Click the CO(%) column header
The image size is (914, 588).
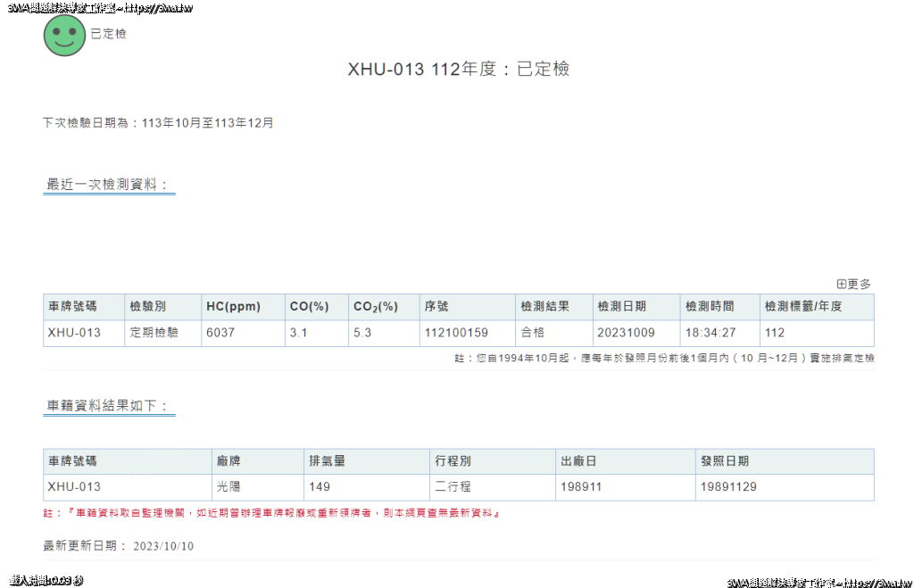point(310,307)
